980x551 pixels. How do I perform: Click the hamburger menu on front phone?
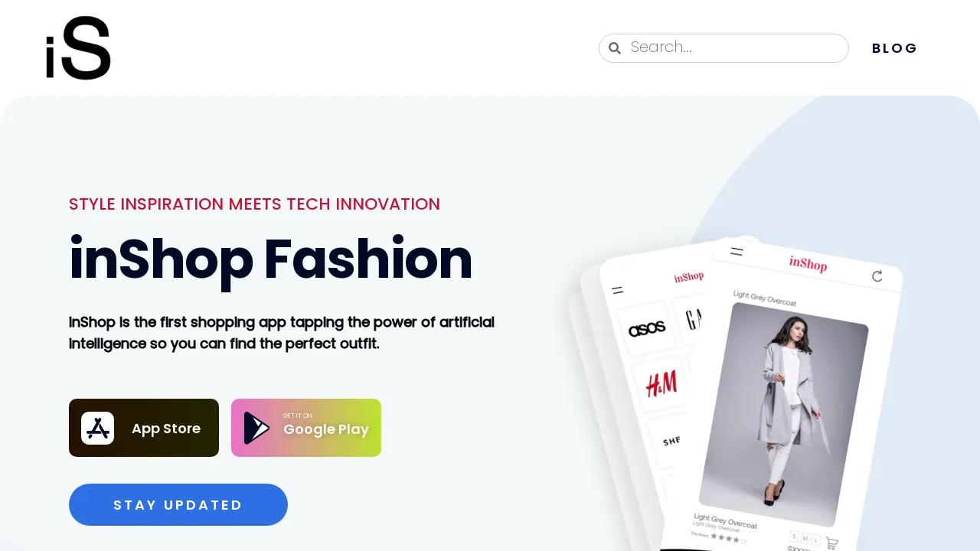tap(737, 251)
